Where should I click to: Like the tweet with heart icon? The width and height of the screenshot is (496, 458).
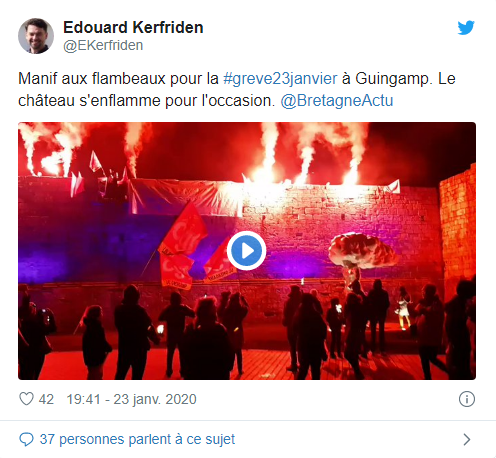(26, 399)
